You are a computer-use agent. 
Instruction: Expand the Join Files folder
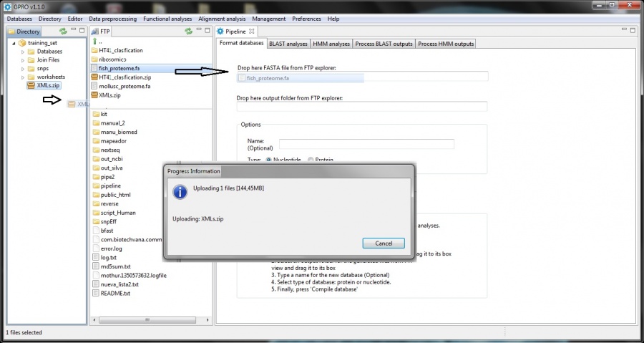[x=23, y=60]
